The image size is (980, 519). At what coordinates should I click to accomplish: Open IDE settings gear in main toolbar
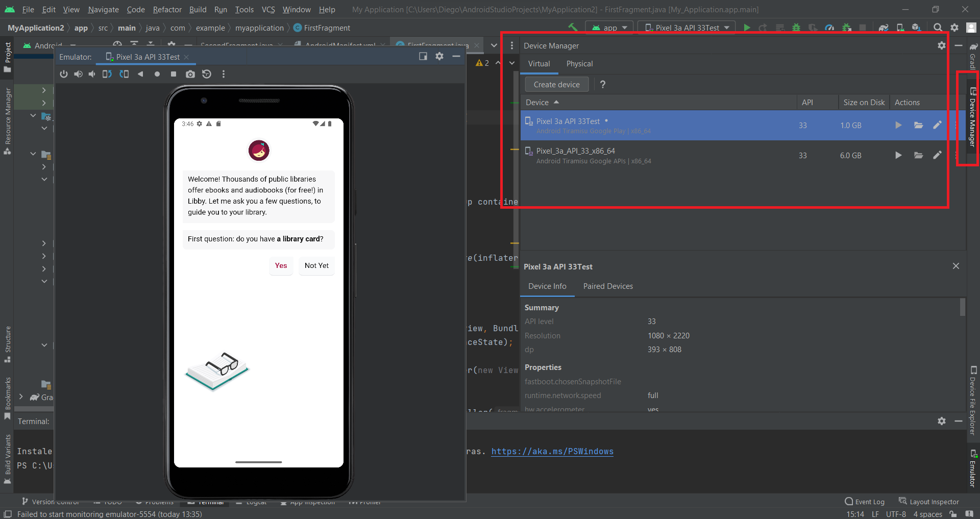[954, 28]
